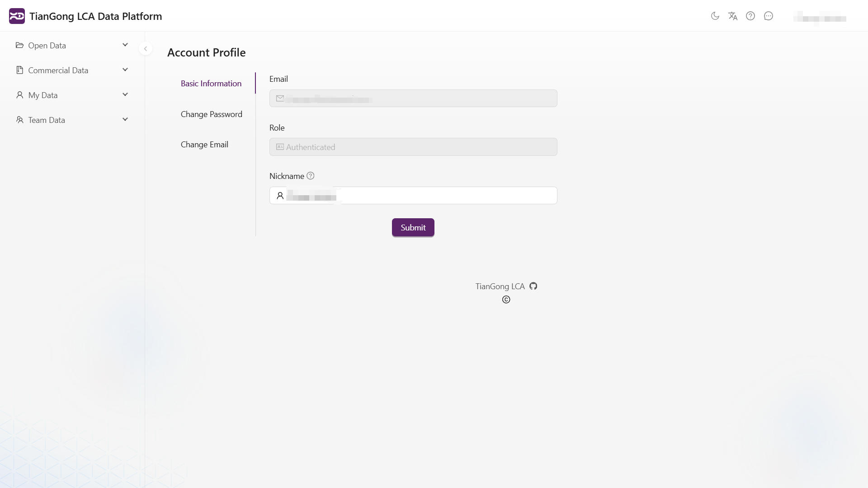Expand the Commercial Data chevron
The image size is (868, 488).
(x=125, y=70)
